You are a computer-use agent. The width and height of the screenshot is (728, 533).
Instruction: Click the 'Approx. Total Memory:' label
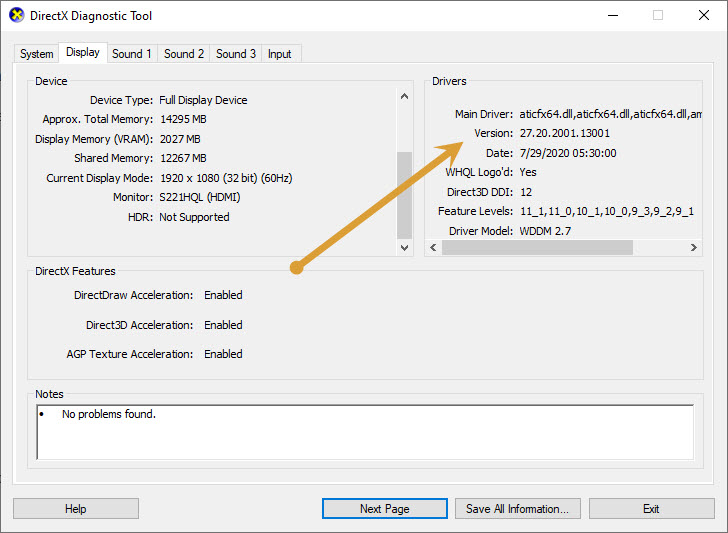click(x=98, y=119)
